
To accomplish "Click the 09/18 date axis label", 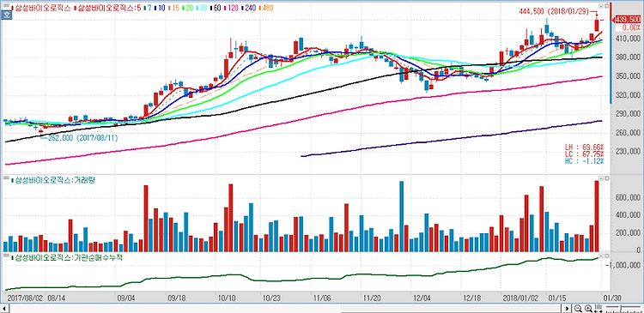I will 176,298.
